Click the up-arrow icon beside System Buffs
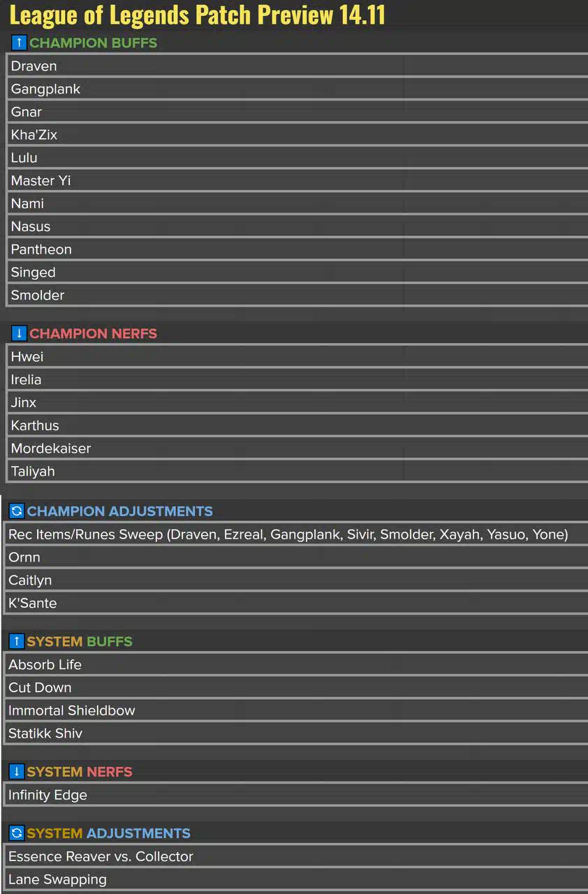The height and width of the screenshot is (894, 588). tap(17, 641)
